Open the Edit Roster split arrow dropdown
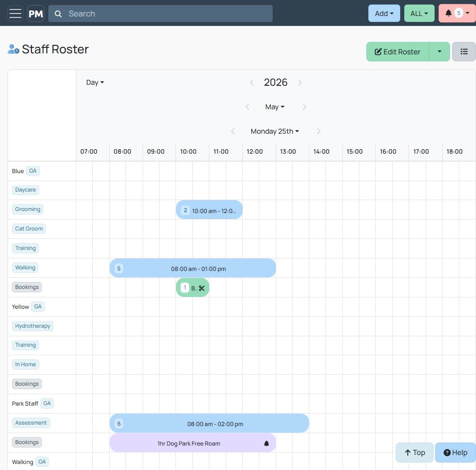This screenshot has height=470, width=476. [439, 52]
